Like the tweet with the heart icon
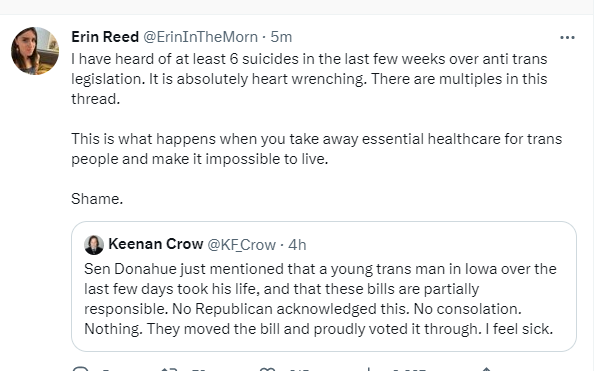This screenshot has height=371, width=609. point(267,369)
